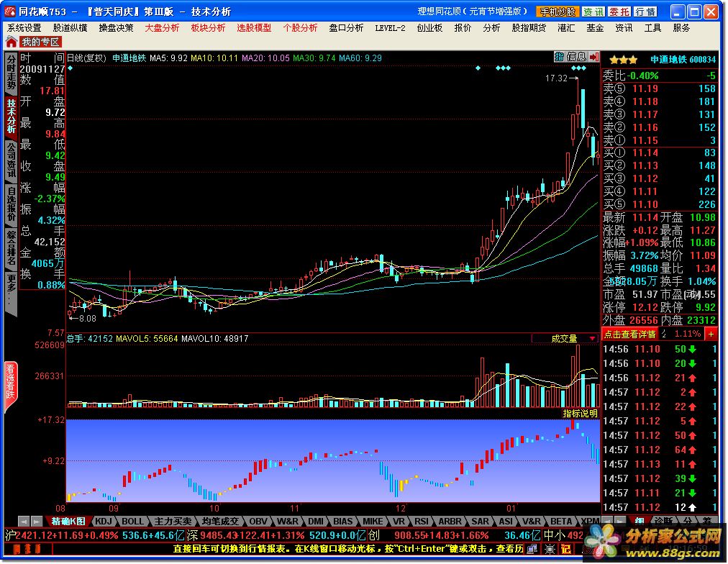Viewport: 728px width, 564px height.
Task: Select the SAR indicator tab
Action: point(480,522)
